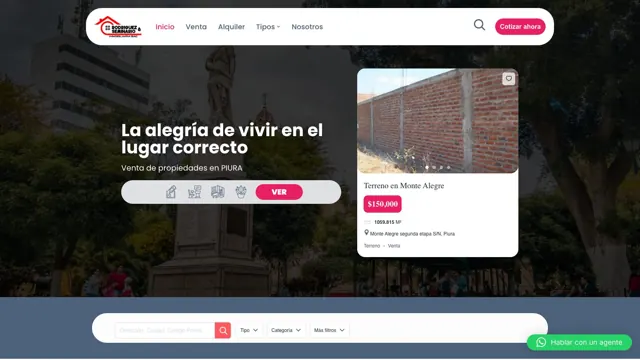Screen dimensions: 640x360
Task: Click the Terreno tag in listing card
Action: click(x=372, y=246)
